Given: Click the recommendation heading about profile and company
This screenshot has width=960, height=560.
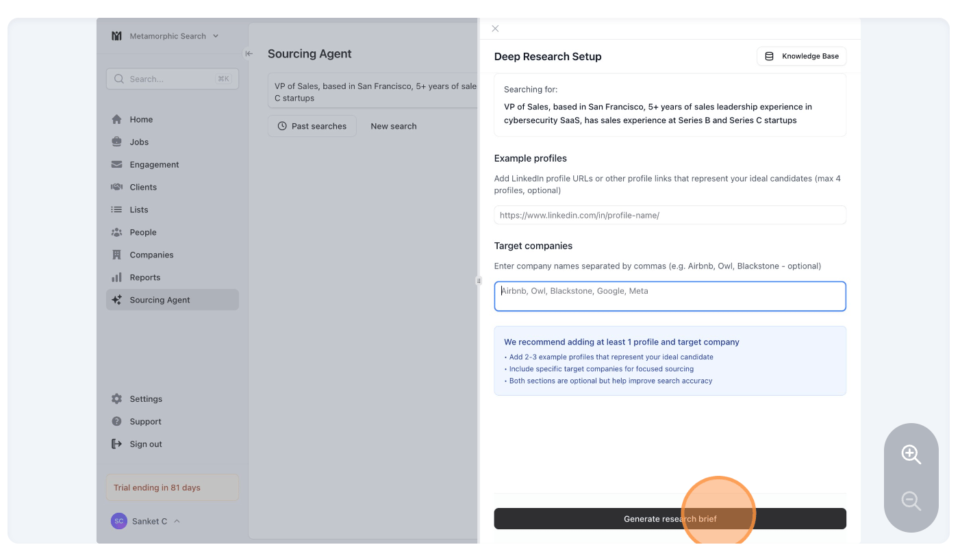Looking at the screenshot, I should [x=622, y=342].
